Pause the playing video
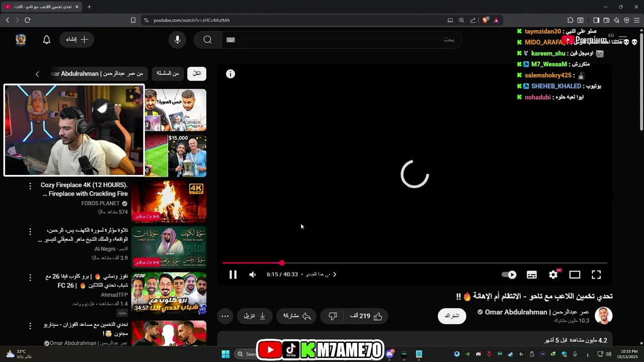The width and height of the screenshot is (644, 362). coord(233,275)
